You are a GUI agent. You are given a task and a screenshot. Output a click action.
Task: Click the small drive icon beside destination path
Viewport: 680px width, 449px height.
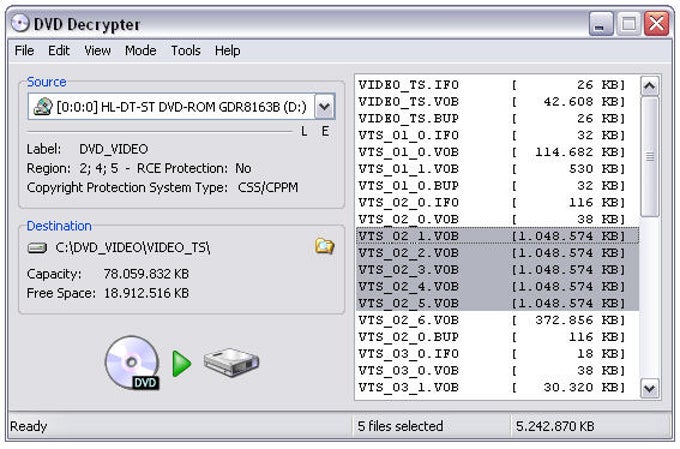[37, 247]
